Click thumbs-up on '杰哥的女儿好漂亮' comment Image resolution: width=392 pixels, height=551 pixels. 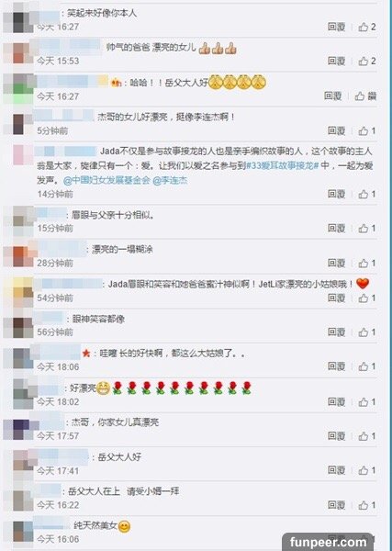pos(366,131)
